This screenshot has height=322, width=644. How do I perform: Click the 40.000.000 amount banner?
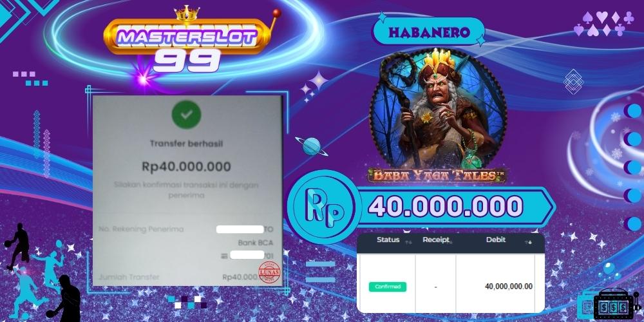pos(445,207)
